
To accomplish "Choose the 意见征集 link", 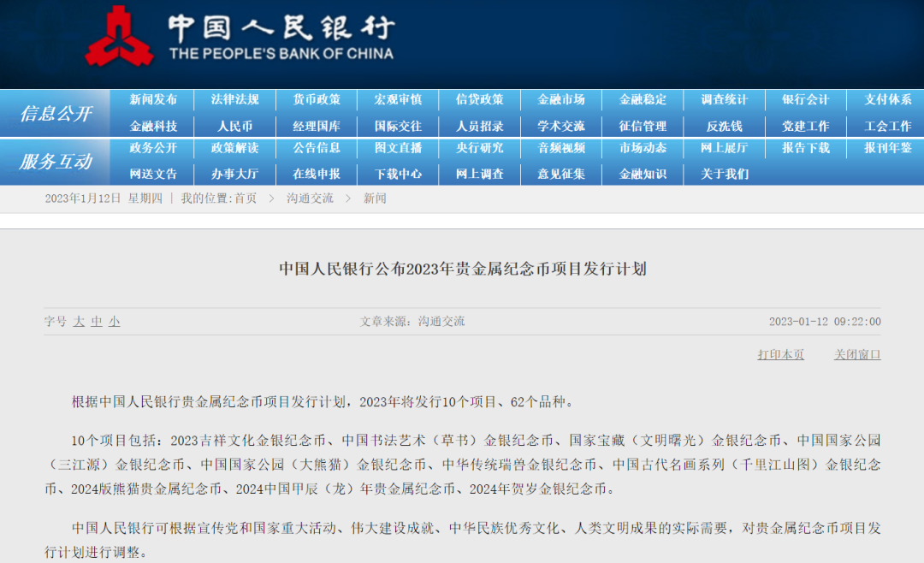I will (x=561, y=175).
